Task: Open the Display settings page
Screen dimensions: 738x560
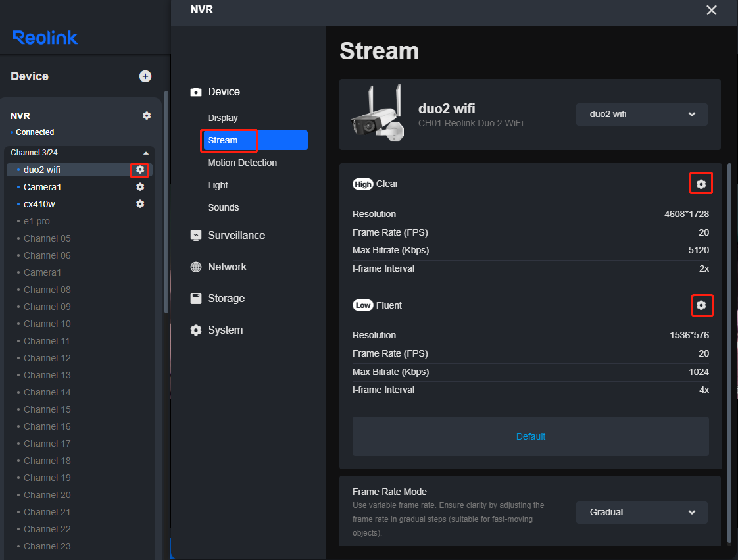Action: 222,118
